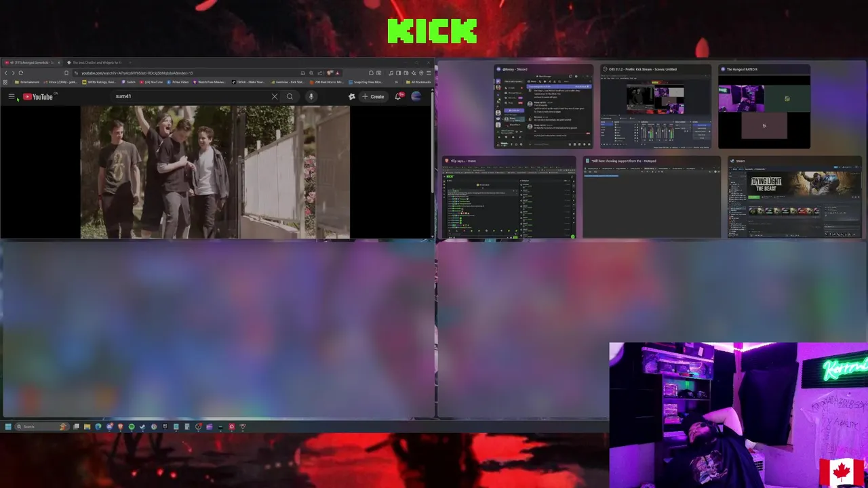Click the browser address bar URL

[x=138, y=73]
